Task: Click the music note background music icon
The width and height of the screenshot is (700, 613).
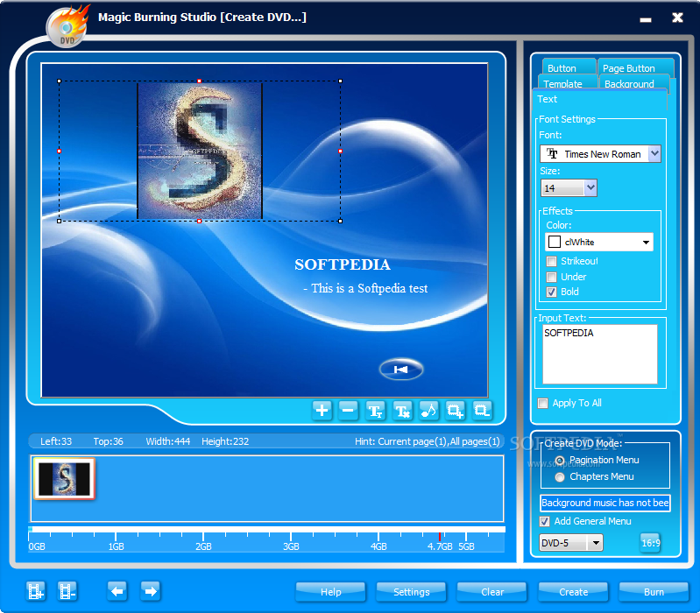Action: click(428, 410)
